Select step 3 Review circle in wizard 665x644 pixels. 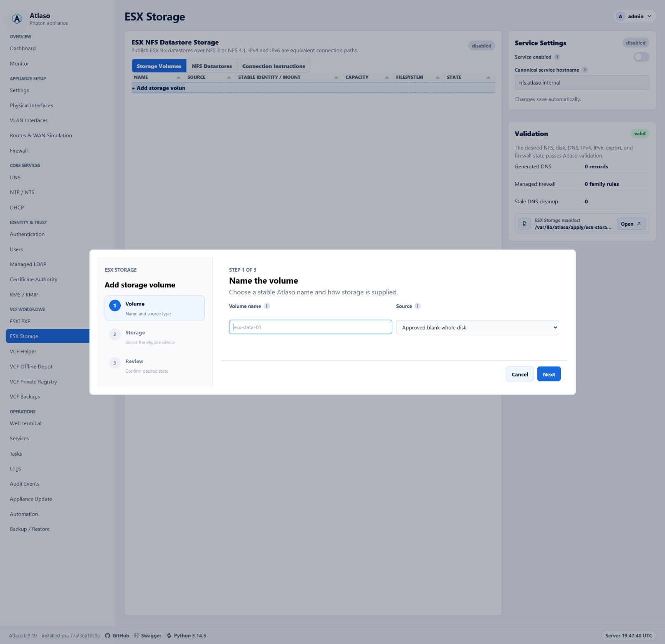tap(115, 363)
